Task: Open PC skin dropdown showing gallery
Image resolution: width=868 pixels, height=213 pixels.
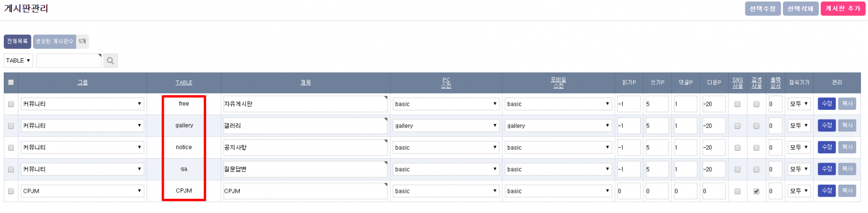Action: (446, 126)
